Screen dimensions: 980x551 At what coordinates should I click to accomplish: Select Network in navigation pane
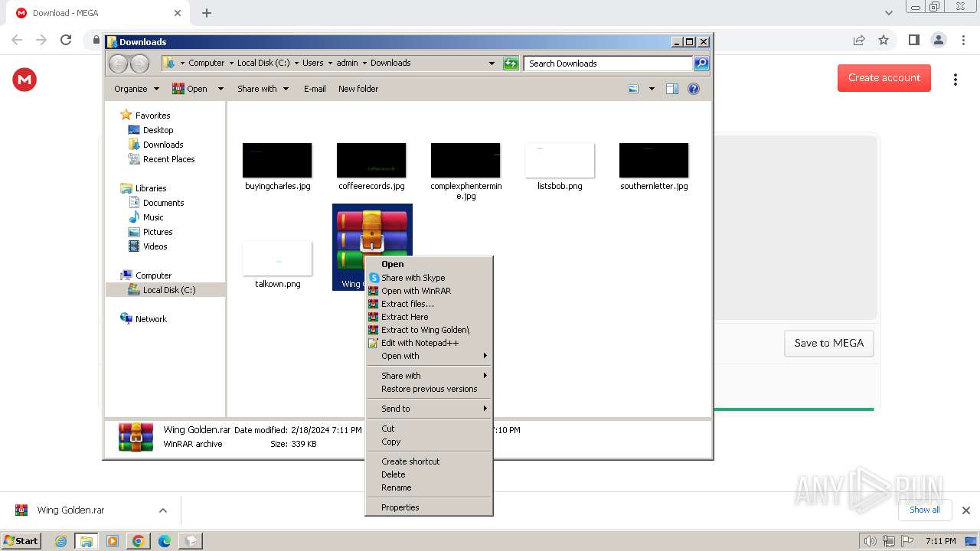[x=151, y=319]
